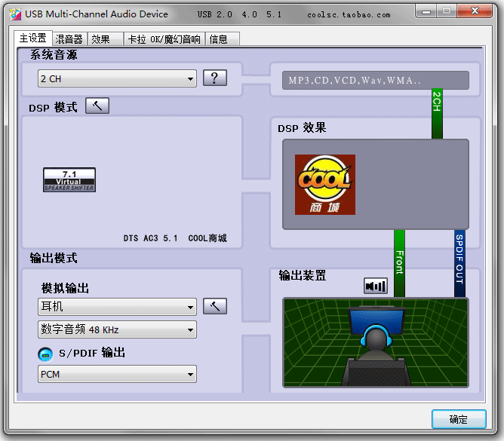Click the MP3,CD,VCD,Wav,WMA.. source box
Image resolution: width=504 pixels, height=441 pixels.
[x=376, y=81]
